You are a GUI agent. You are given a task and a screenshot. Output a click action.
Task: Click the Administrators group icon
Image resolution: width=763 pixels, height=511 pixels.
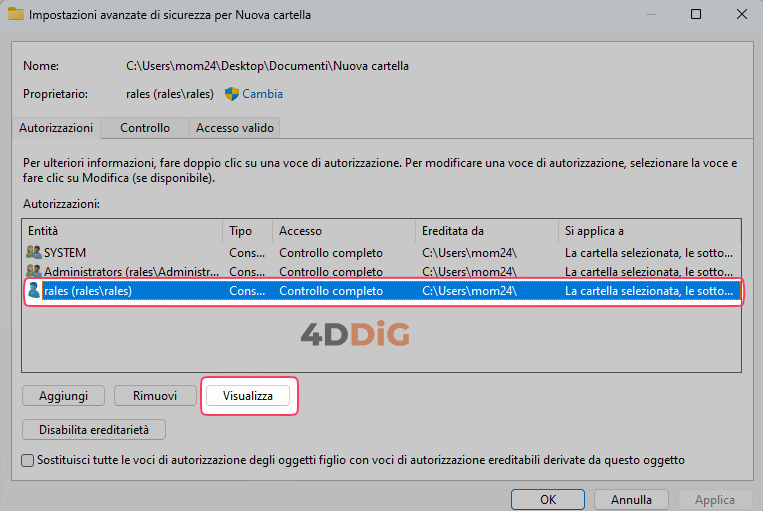point(34,271)
